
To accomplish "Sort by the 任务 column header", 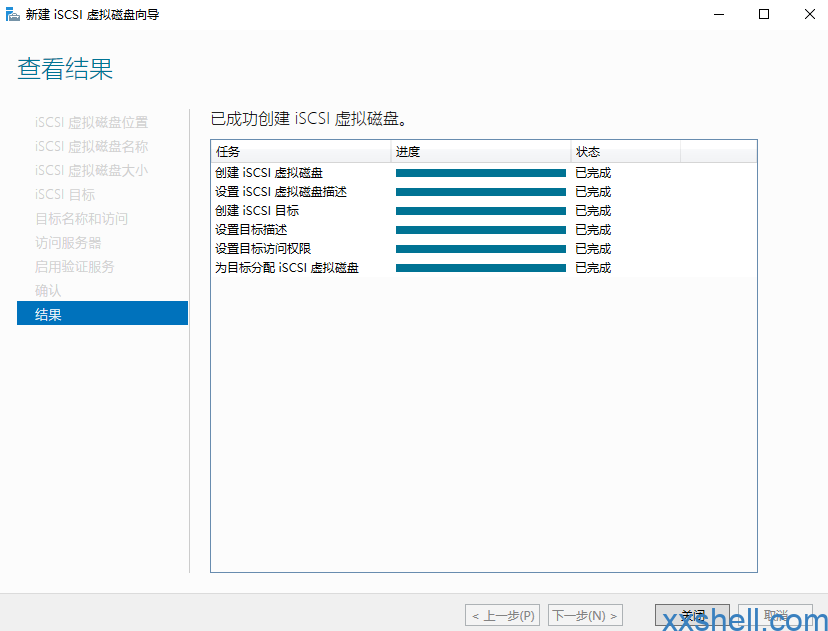I will 300,152.
